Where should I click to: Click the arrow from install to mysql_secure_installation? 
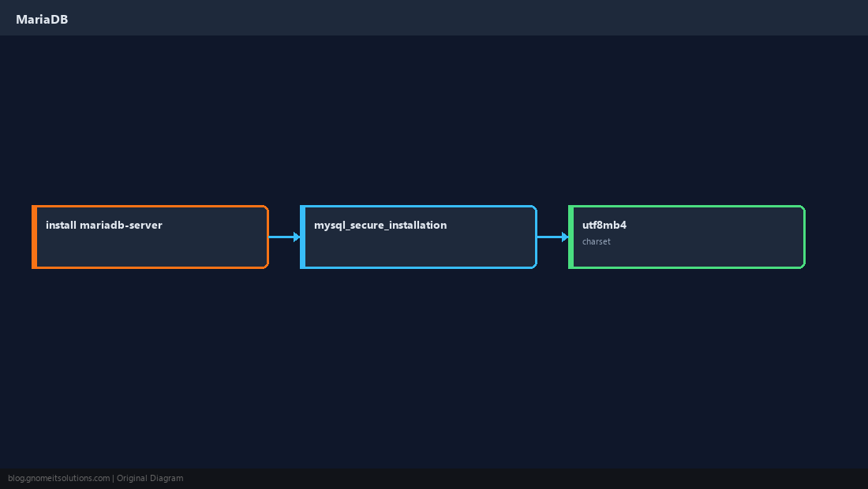pos(285,237)
